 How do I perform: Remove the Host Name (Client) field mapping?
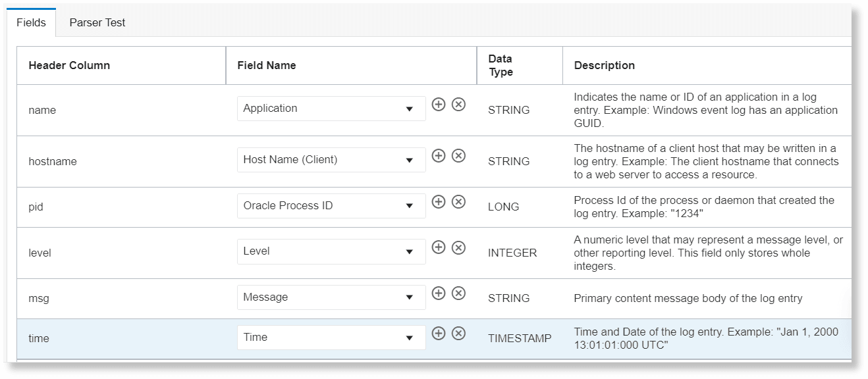point(457,156)
